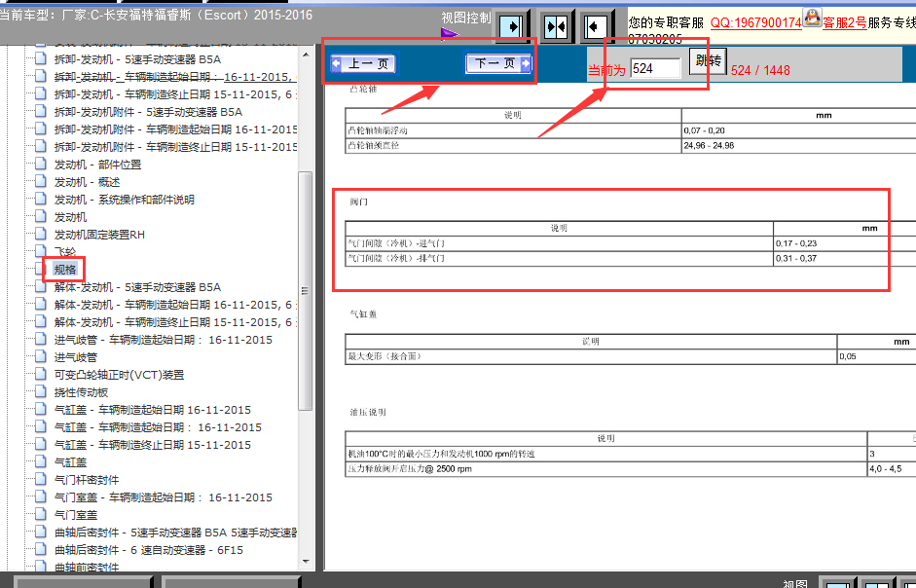Click the 跳转 jump button
The height and width of the screenshot is (588, 916).
(708, 60)
